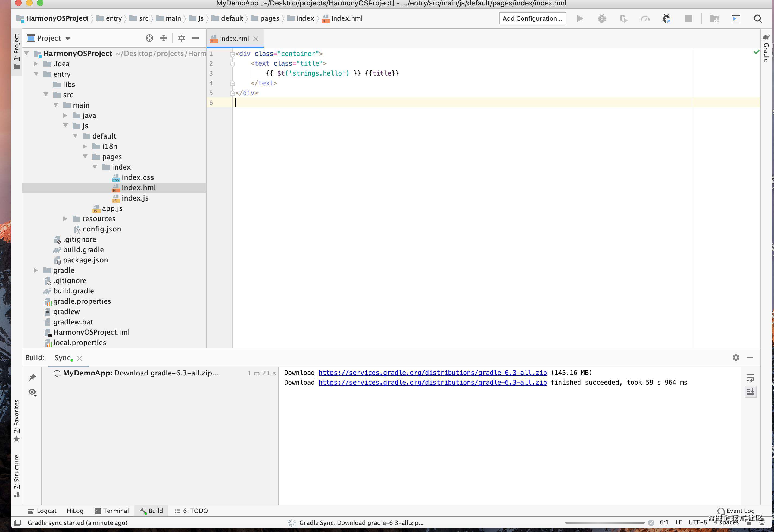Click the Attach Debugger to Process icon
The image size is (774, 532).
(x=666, y=19)
